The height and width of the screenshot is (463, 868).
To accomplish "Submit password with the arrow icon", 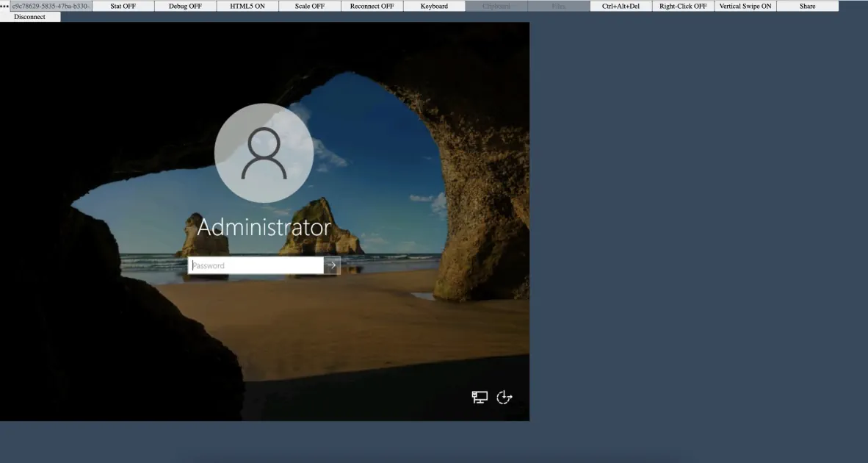I will point(332,265).
